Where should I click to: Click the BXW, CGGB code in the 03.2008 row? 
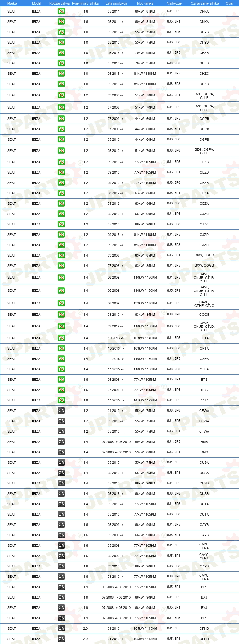(x=204, y=255)
